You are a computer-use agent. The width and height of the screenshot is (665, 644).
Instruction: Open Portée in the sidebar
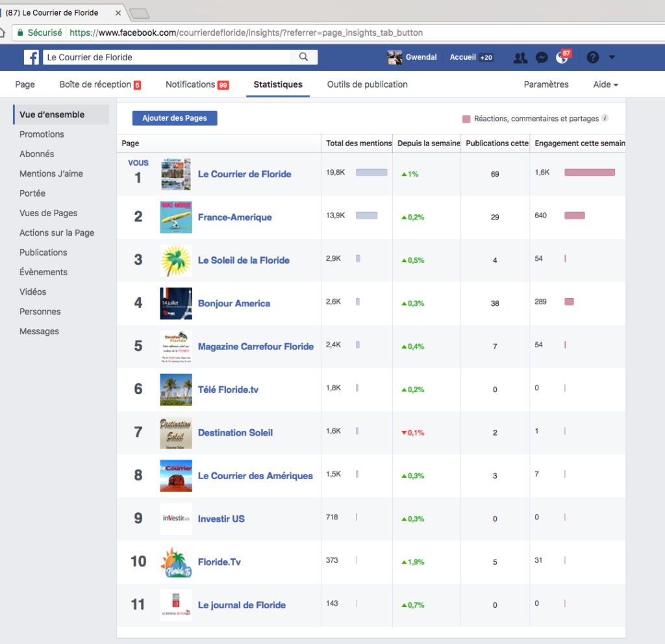pos(32,193)
